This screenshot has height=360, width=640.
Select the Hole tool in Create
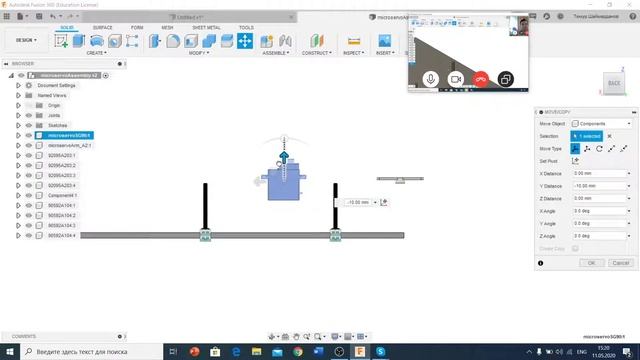[115, 41]
